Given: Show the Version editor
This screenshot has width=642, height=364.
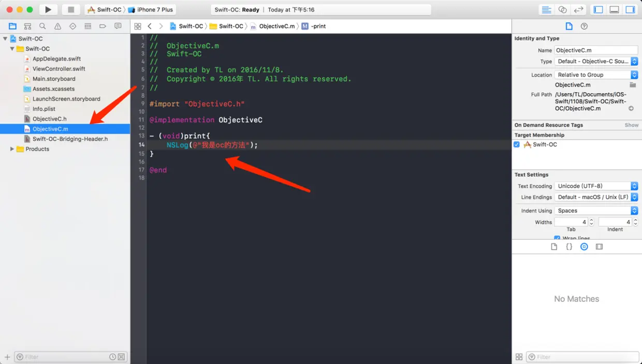Looking at the screenshot, I should 578,9.
